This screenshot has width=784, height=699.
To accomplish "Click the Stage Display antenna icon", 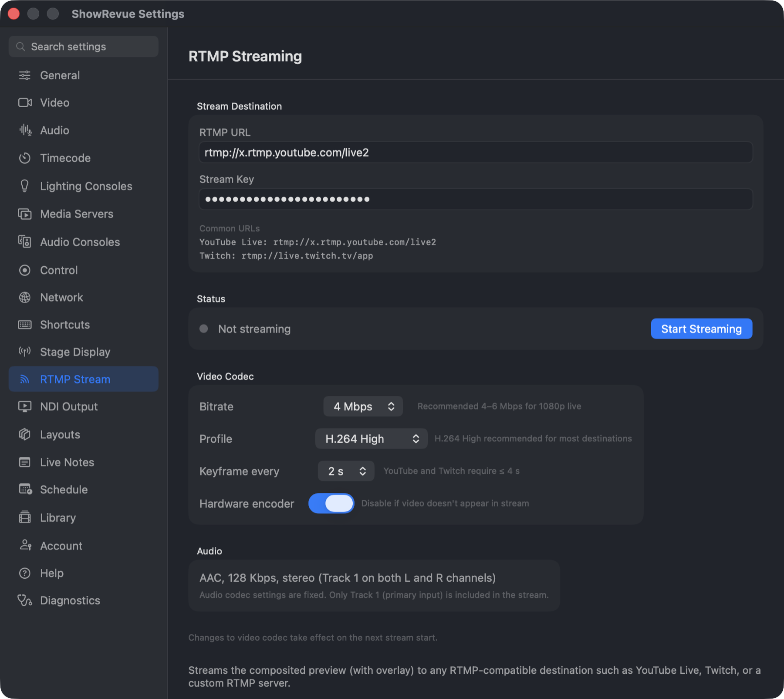I will pos(25,352).
